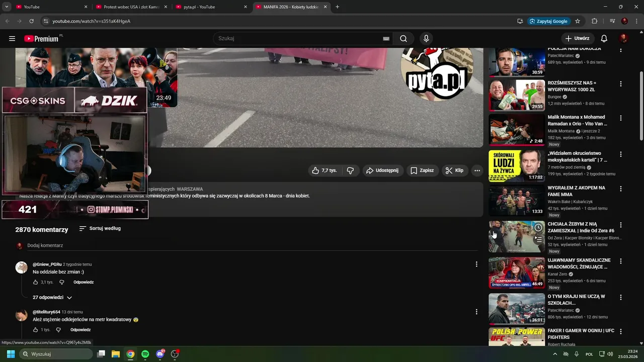Open more video actions three-dot button
This screenshot has height=362, width=644.
click(x=477, y=170)
